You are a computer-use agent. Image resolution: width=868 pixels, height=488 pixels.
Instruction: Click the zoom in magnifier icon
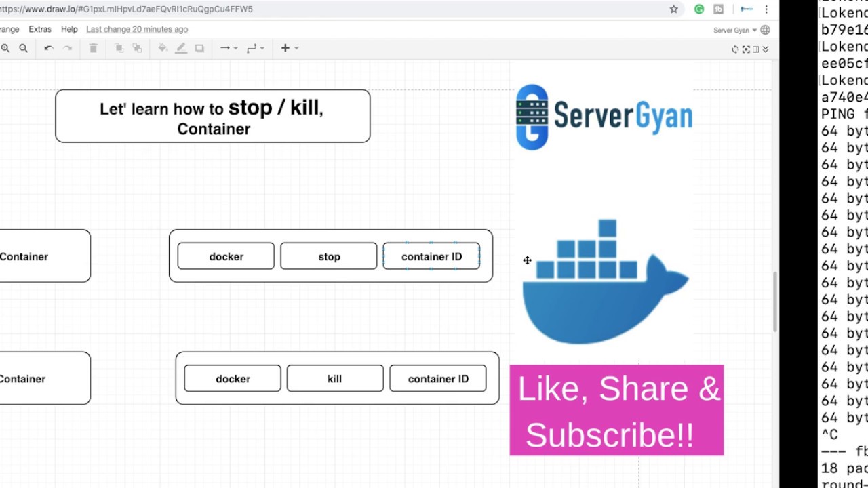pyautogui.click(x=5, y=48)
